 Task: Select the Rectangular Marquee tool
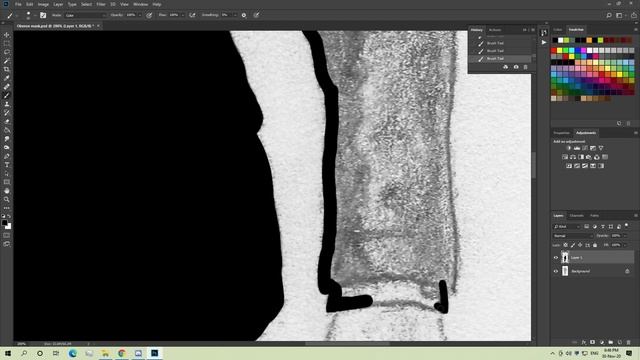point(7,44)
